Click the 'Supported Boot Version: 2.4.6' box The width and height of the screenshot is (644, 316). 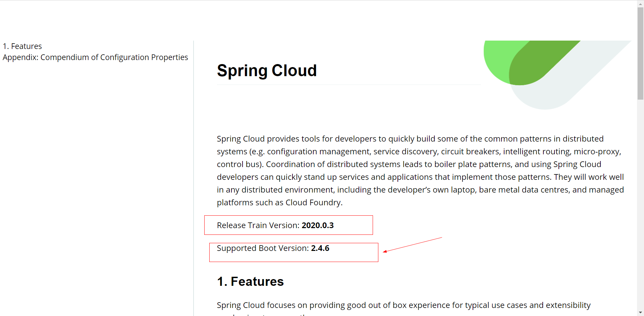tap(293, 252)
